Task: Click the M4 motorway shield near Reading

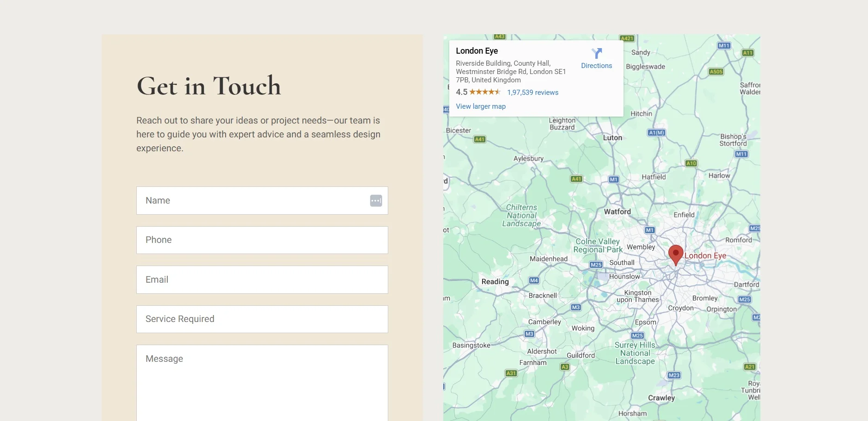Action: click(x=534, y=280)
